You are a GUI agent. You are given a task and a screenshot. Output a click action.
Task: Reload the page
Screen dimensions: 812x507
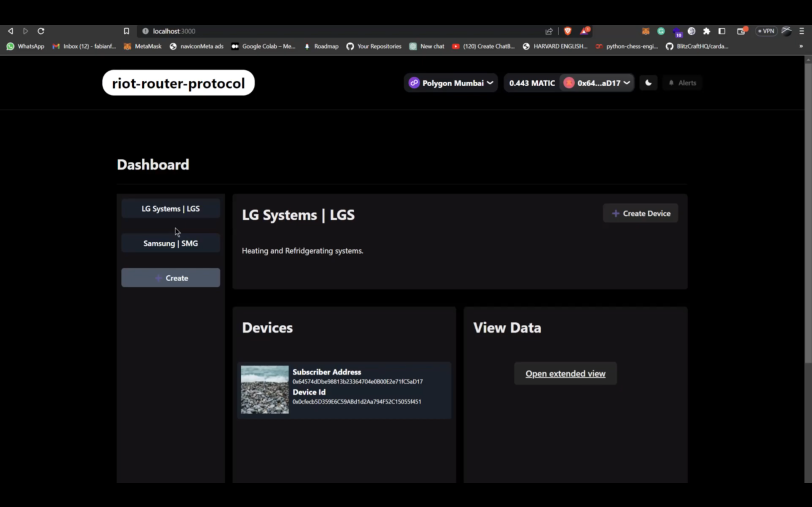(41, 31)
